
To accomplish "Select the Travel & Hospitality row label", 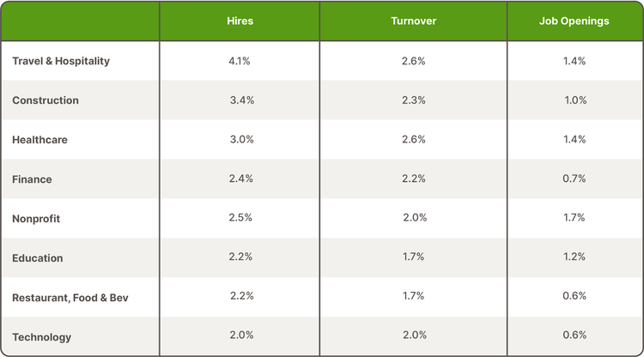I will click(61, 61).
